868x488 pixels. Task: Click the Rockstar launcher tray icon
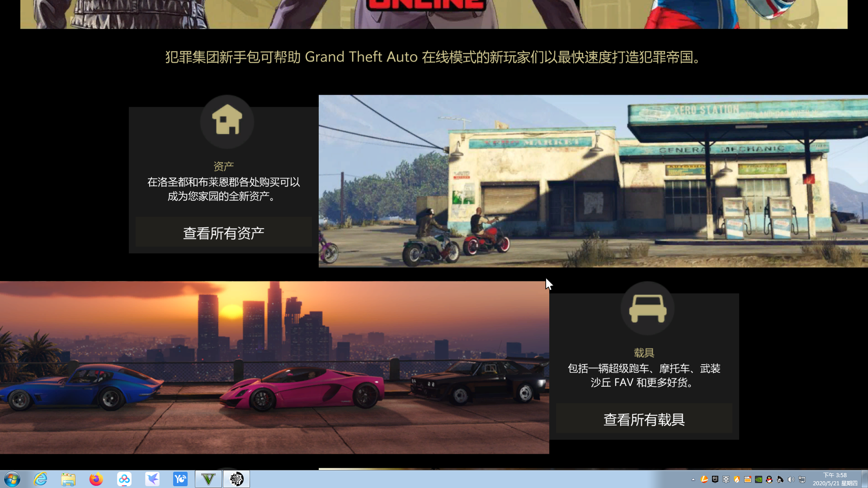click(780, 479)
